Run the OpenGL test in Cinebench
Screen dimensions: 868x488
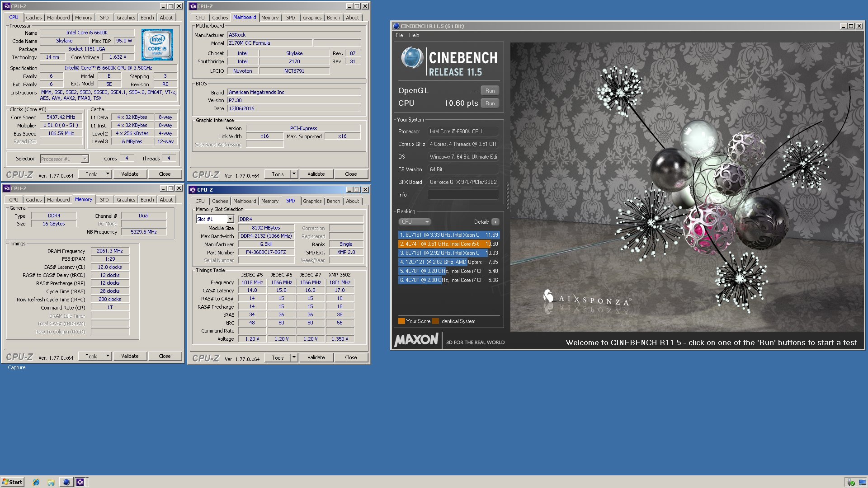[490, 91]
